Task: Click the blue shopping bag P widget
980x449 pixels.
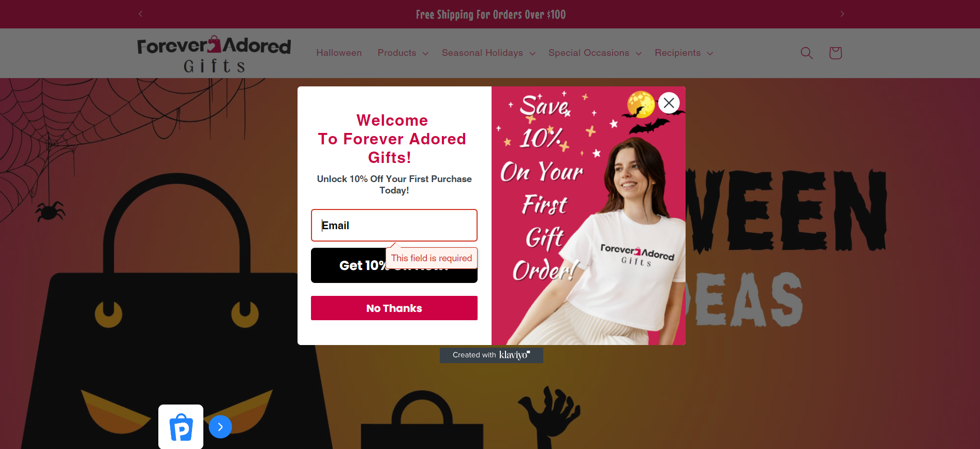Action: coord(181,427)
